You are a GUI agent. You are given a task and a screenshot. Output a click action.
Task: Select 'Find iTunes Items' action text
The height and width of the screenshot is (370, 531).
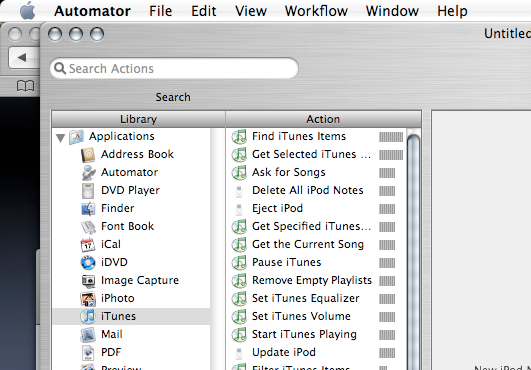299,136
